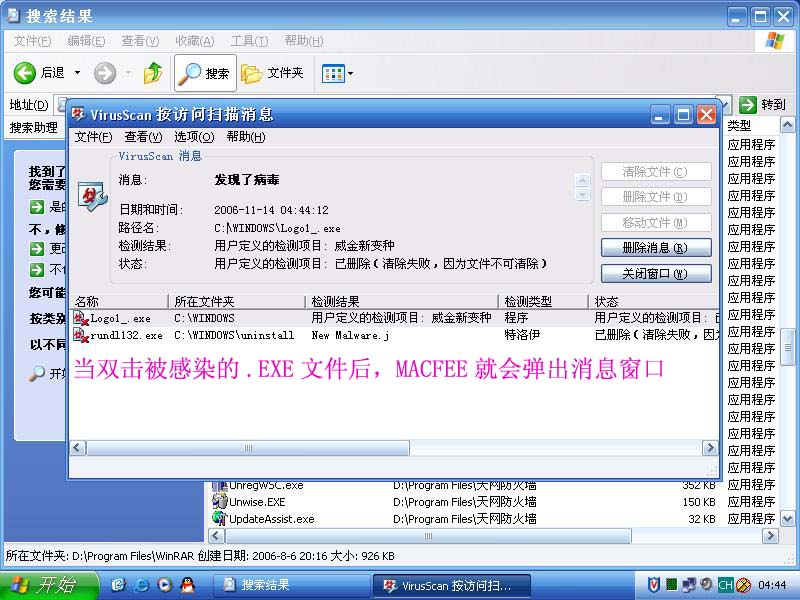This screenshot has height=600, width=800.
Task: Sort by 所在文件夹 column header
Action: [237, 302]
